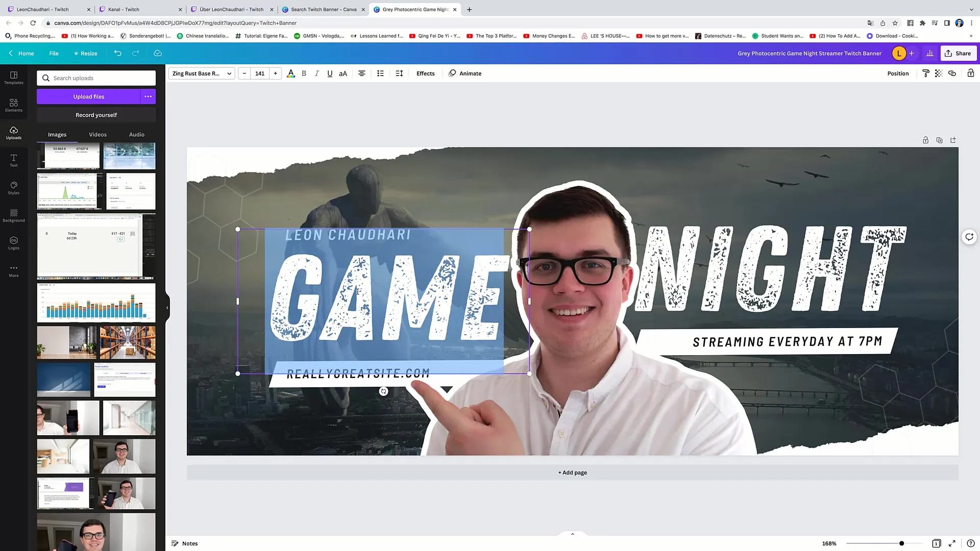This screenshot has height=551, width=980.
Task: Toggle italic formatting
Action: [317, 73]
